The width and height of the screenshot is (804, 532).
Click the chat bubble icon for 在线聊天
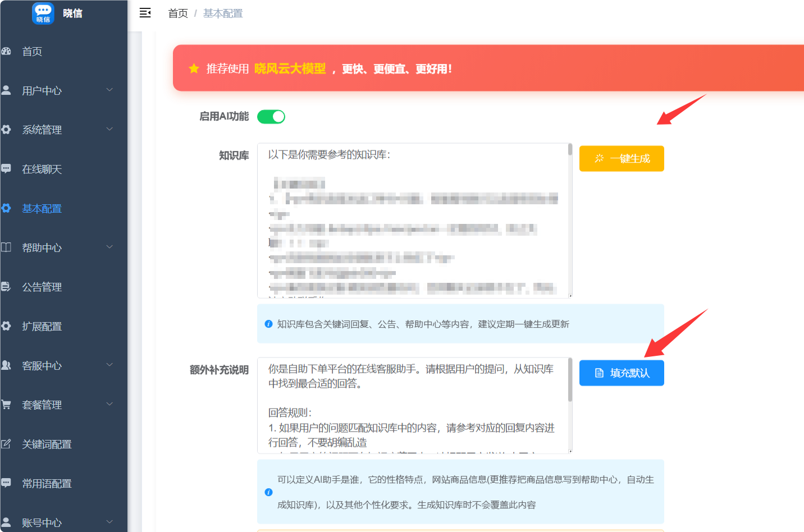pos(6,168)
